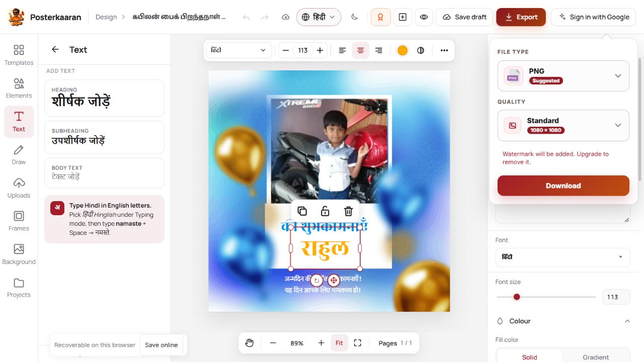
Task: Click the Design breadcrumb
Action: tap(106, 17)
